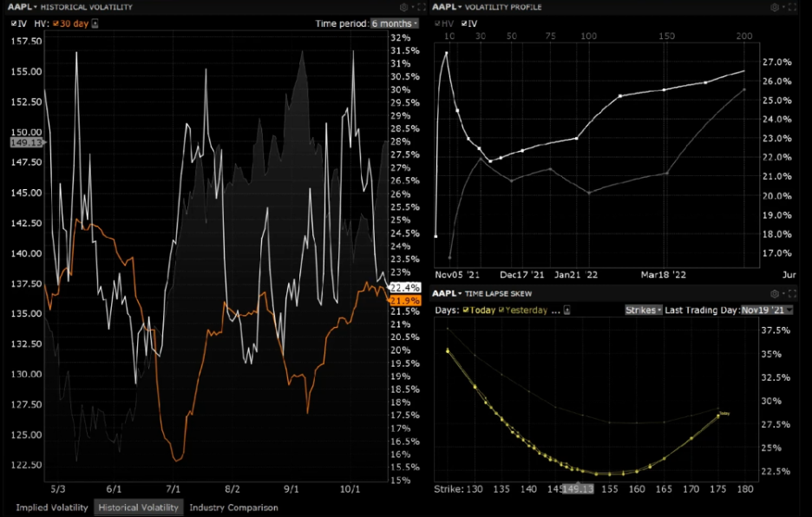Open settings gear in Time Lapse Skew panel
812x517 pixels.
point(775,294)
